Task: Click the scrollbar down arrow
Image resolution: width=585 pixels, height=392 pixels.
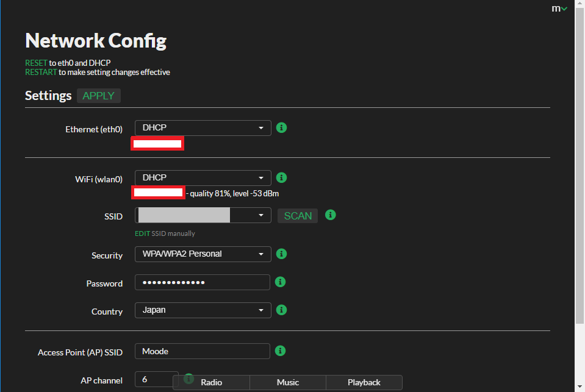Action: point(580,387)
